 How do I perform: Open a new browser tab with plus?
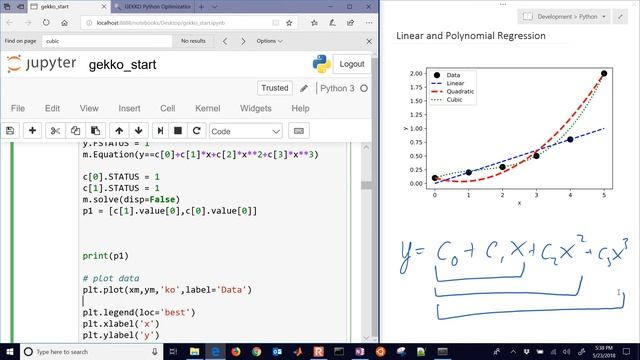(201, 7)
